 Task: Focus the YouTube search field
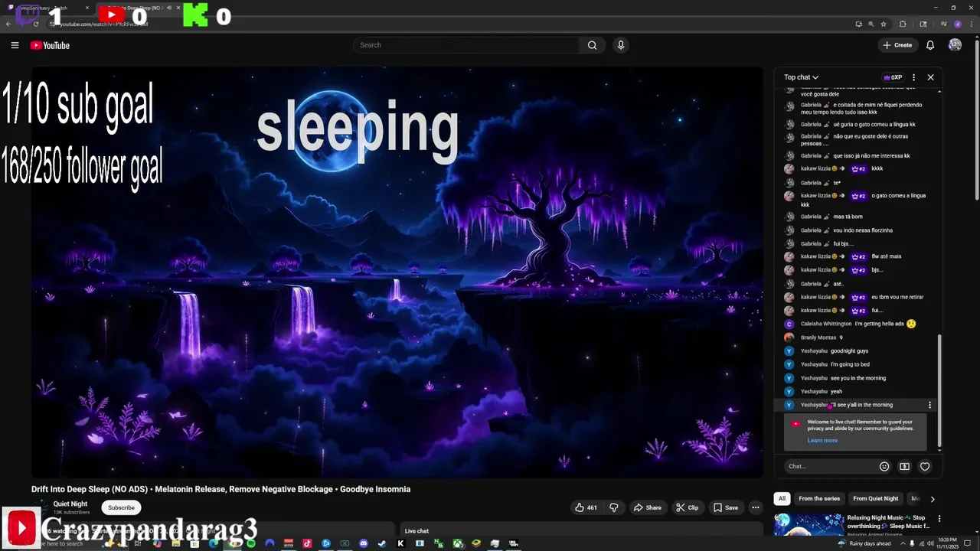(467, 45)
